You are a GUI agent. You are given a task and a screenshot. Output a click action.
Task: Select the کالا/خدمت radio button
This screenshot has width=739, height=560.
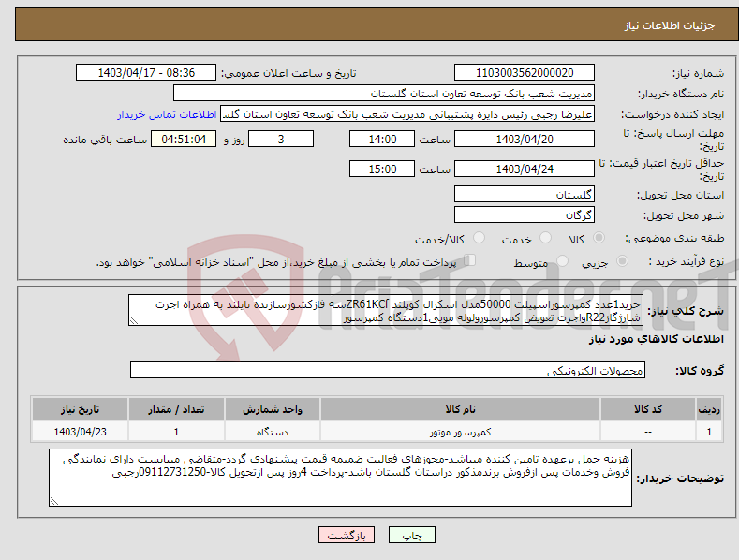(479, 238)
